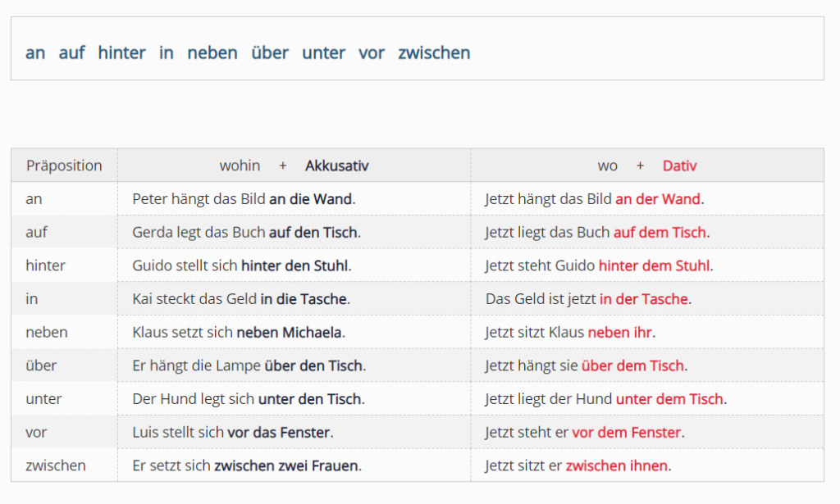
Task: Click 'Guido stellt sich hinter den Stuhl'
Action: [242, 266]
